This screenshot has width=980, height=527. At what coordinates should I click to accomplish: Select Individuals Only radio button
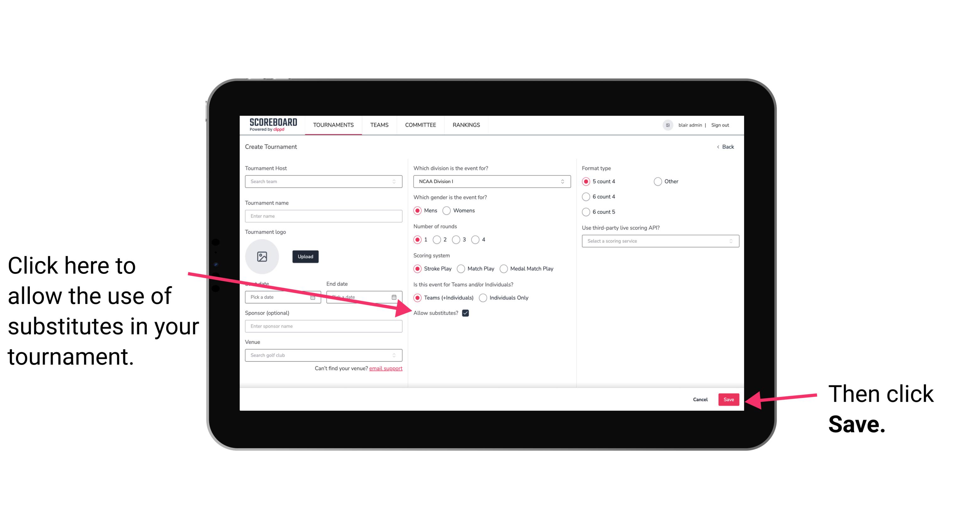tap(483, 298)
